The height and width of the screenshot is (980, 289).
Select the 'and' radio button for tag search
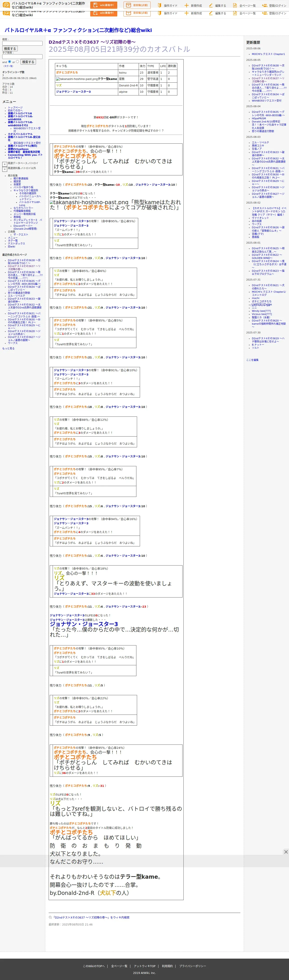tap(9, 62)
